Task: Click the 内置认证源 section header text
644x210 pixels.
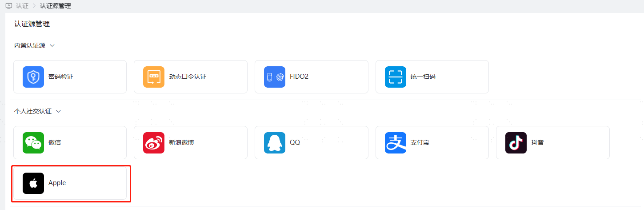Action: pos(30,45)
